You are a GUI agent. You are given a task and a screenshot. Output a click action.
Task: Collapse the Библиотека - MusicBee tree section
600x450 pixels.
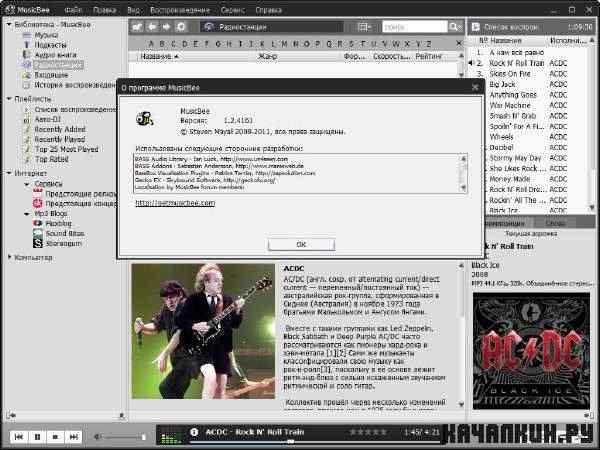point(9,24)
